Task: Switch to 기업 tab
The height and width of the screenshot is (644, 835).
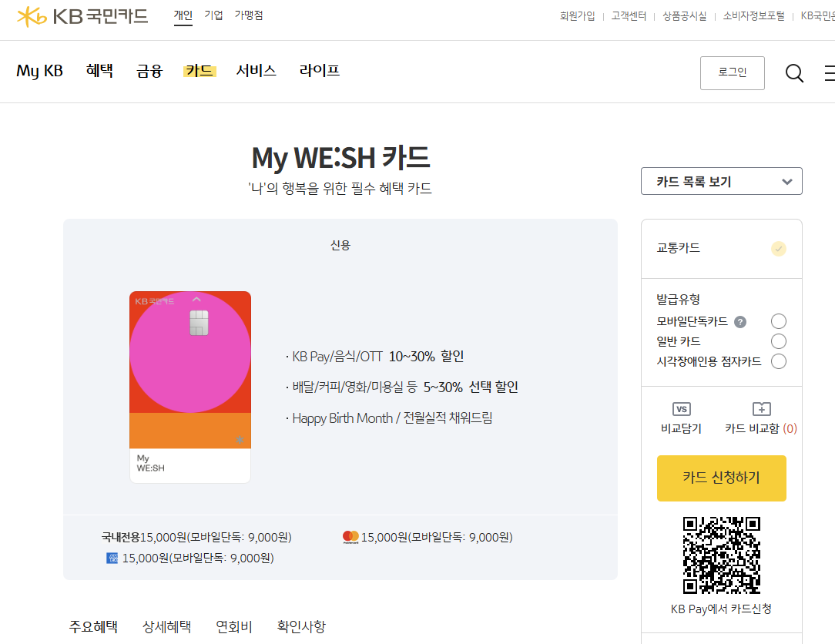Action: tap(213, 15)
